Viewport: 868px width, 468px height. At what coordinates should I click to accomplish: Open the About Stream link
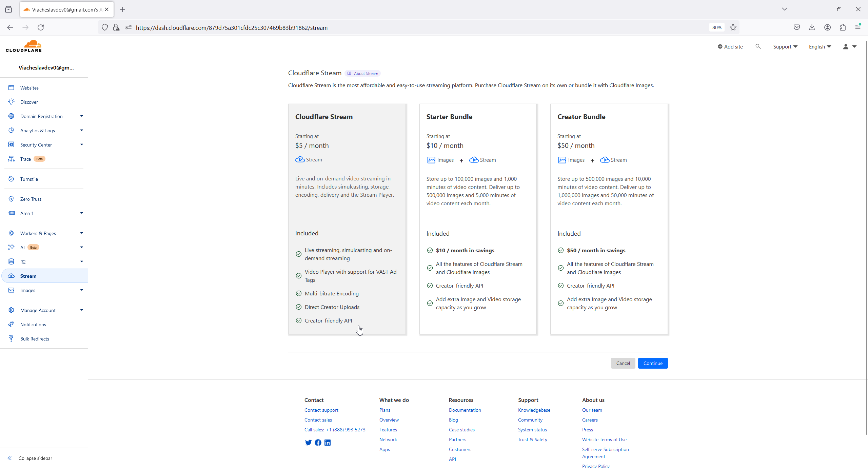[363, 74]
